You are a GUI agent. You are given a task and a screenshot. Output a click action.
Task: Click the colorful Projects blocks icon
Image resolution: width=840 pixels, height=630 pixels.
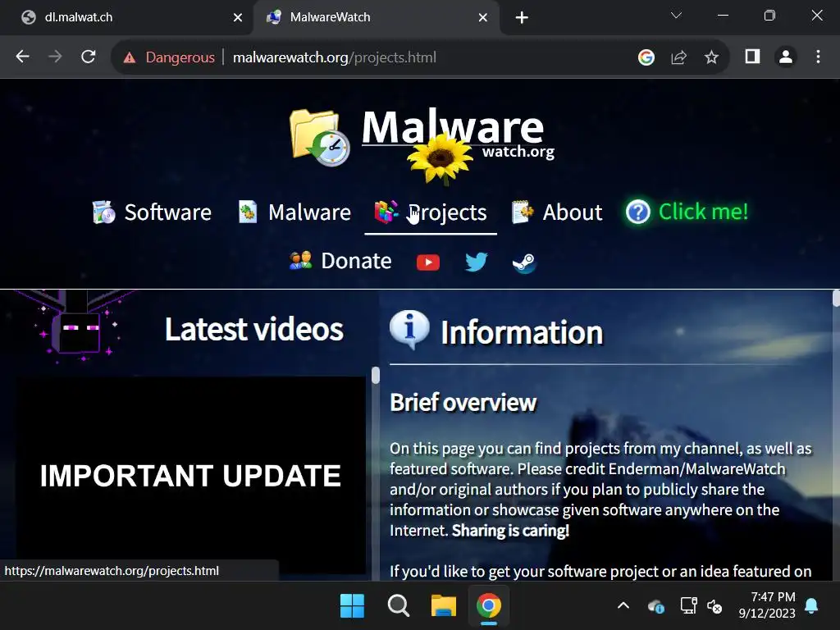(386, 212)
